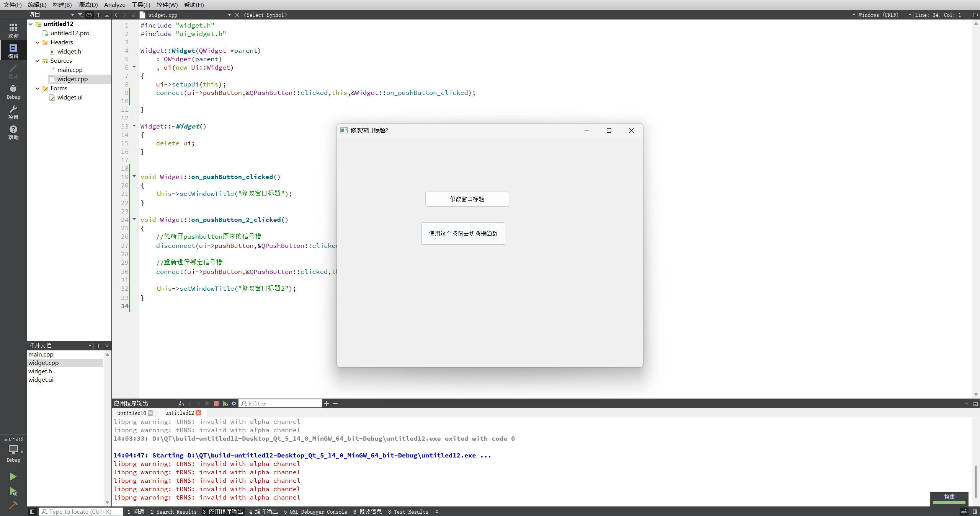Stop the running application with red square
The width and height of the screenshot is (980, 516).
click(x=216, y=404)
